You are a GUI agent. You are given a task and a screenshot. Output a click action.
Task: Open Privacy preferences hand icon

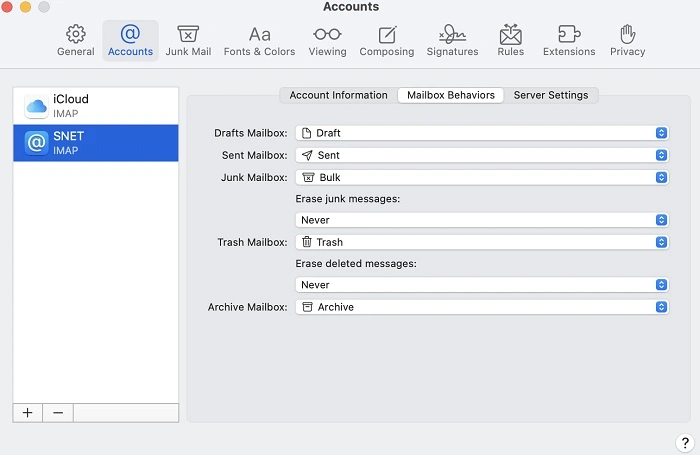click(628, 34)
